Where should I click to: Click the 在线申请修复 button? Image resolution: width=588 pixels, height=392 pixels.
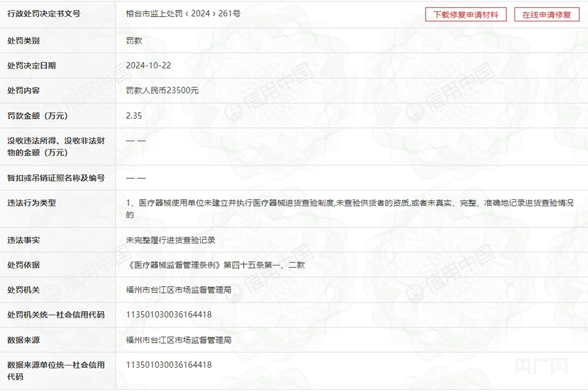point(547,15)
